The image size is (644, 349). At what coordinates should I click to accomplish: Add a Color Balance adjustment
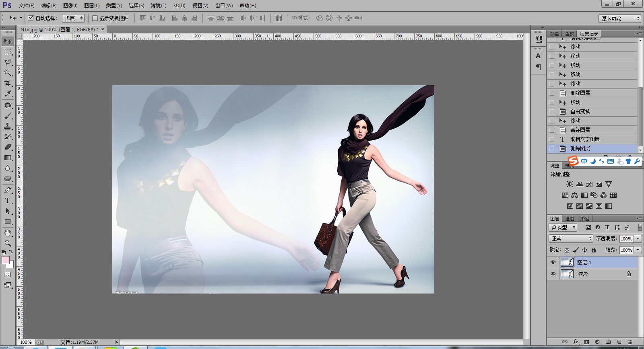574,195
